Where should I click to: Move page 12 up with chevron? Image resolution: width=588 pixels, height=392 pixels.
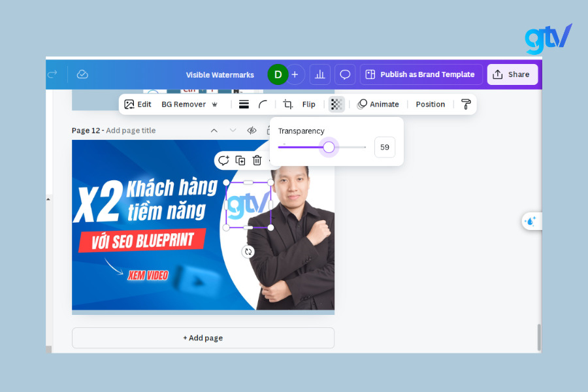pos(214,131)
